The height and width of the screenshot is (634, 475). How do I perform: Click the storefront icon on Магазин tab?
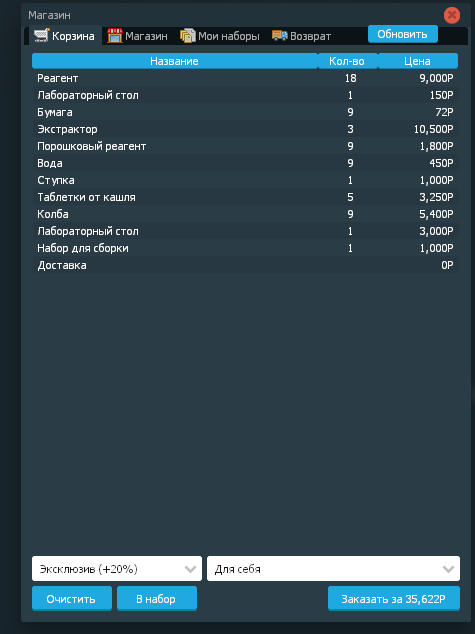click(115, 36)
